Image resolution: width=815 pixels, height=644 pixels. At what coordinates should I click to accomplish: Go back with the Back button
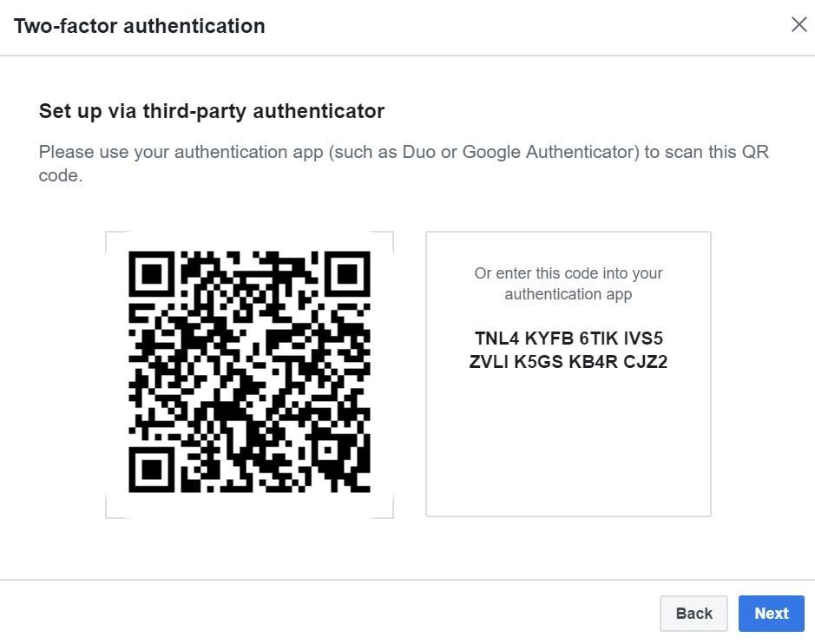pyautogui.click(x=693, y=614)
